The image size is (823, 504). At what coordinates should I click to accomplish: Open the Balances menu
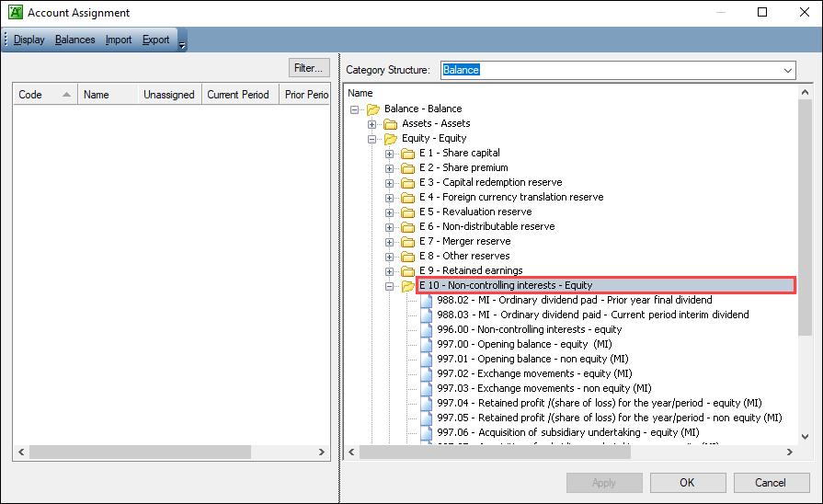(x=74, y=40)
